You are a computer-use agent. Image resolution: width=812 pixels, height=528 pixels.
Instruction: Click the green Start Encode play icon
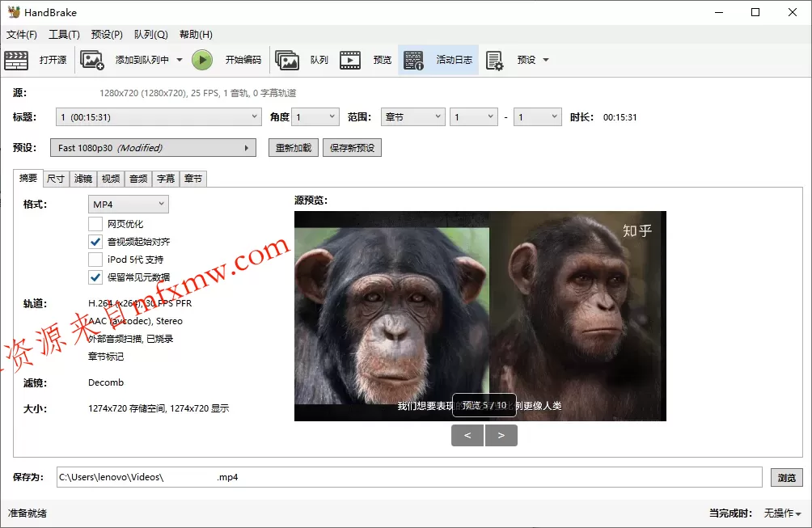click(x=202, y=60)
